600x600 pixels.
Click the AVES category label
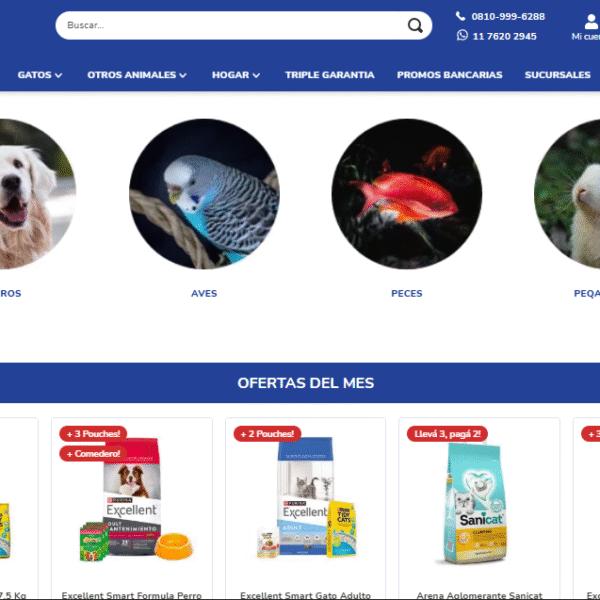click(204, 293)
